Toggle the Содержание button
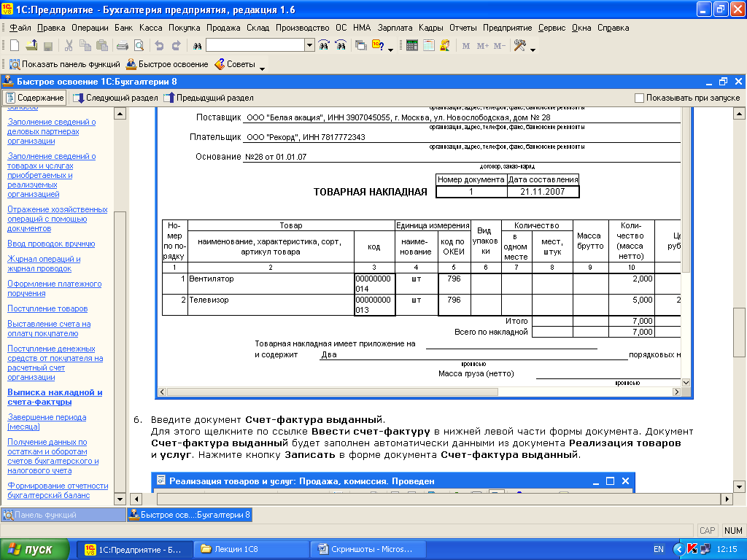Screen dimensions: 747x560 [x=34, y=98]
